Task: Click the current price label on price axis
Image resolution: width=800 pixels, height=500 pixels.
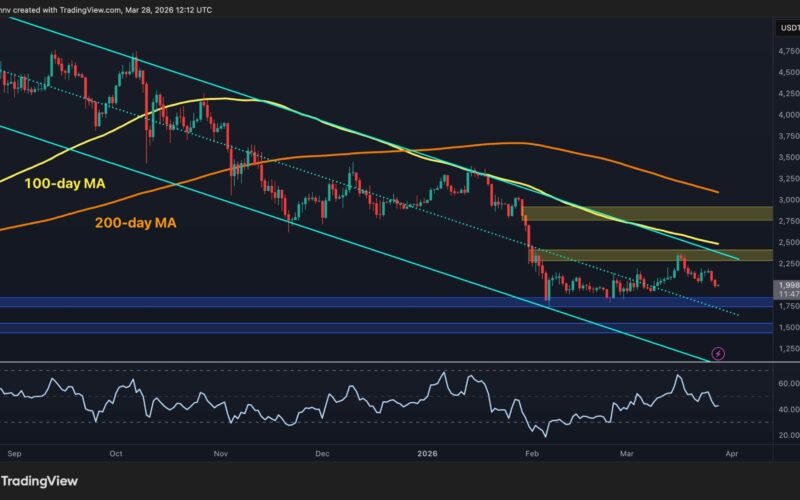Action: pyautogui.click(x=786, y=284)
